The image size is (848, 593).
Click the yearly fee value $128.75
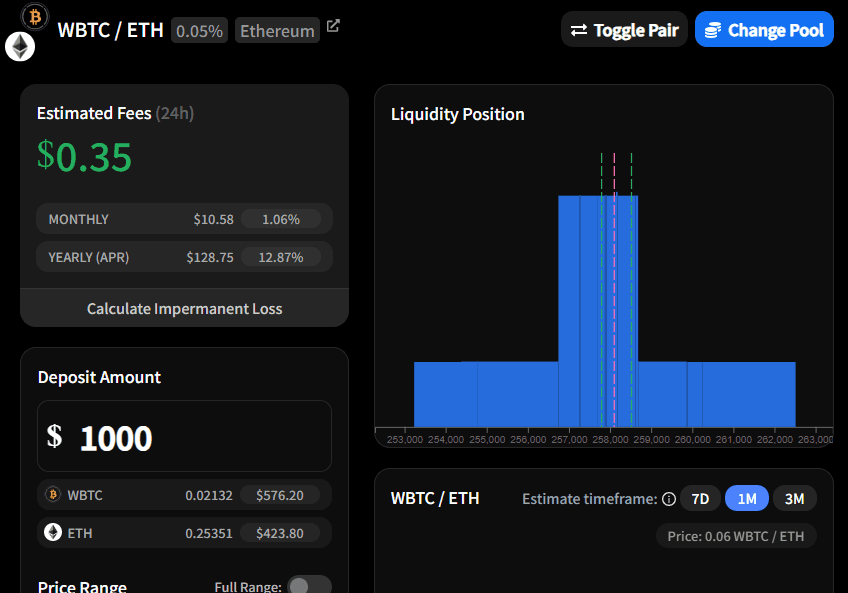coord(210,257)
